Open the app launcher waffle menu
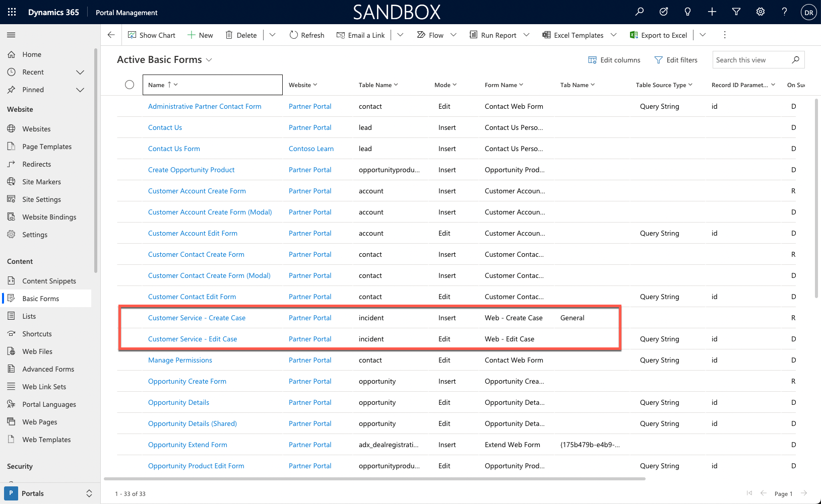Screen dimensions: 821x504 (11, 11)
